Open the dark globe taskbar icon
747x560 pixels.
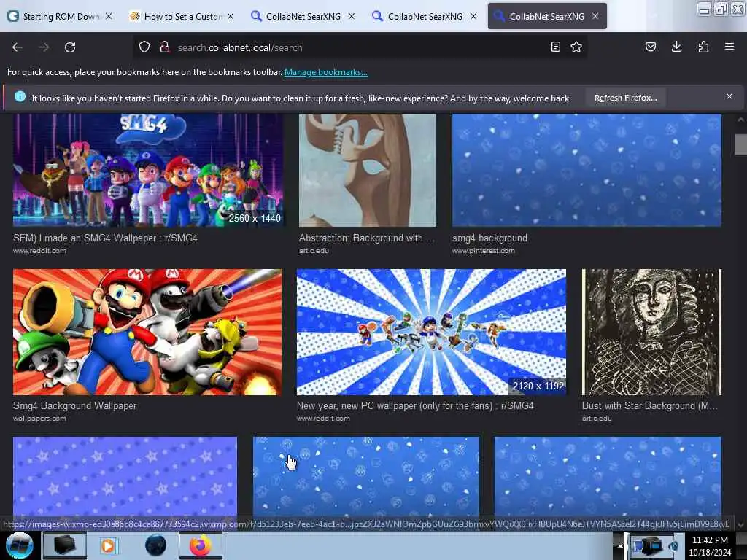click(x=155, y=545)
